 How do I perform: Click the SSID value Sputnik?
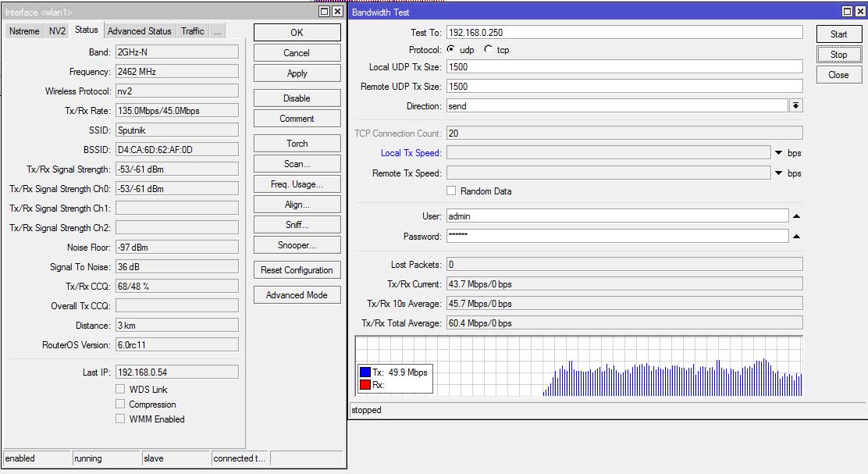coord(177,130)
